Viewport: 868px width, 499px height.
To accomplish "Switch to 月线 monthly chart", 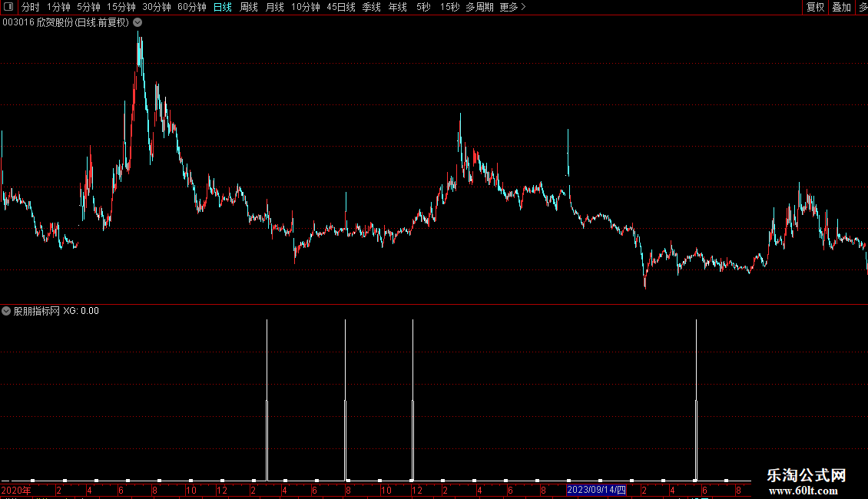I will (274, 7).
